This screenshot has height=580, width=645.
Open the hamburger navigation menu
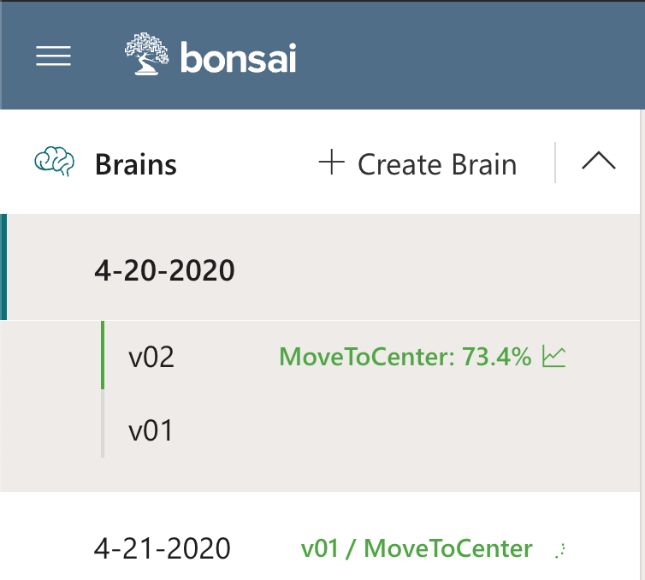coord(53,56)
